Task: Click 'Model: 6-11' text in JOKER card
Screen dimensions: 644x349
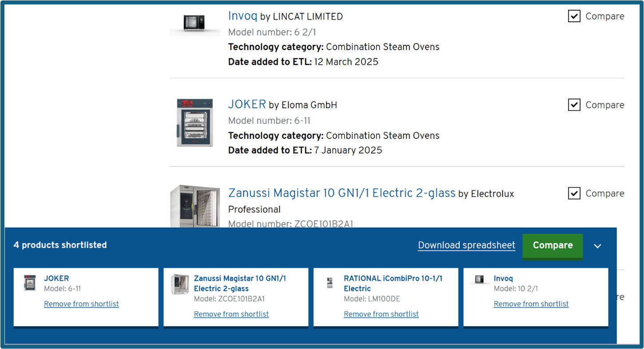Action: [62, 289]
